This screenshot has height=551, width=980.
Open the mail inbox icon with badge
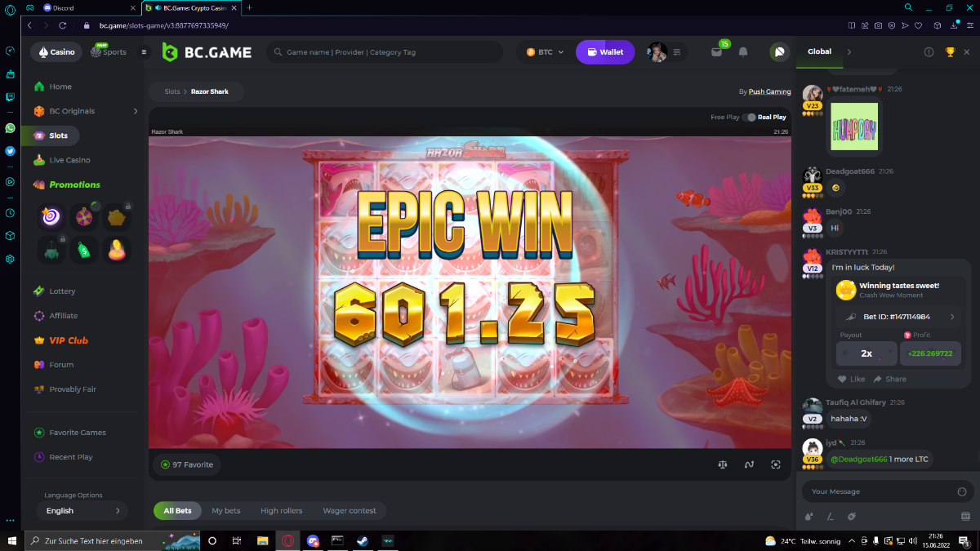[x=716, y=52]
